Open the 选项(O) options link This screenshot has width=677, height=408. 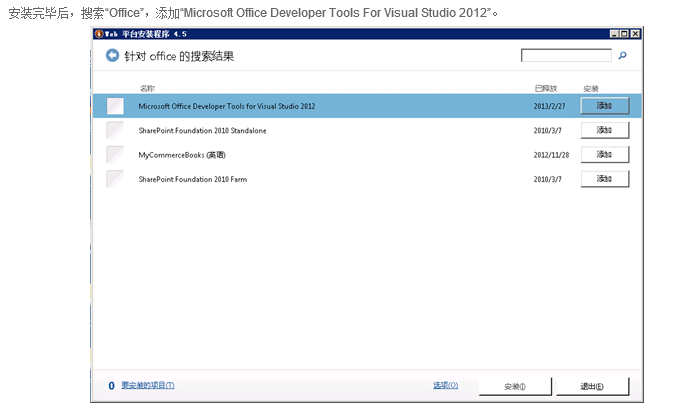point(446,385)
